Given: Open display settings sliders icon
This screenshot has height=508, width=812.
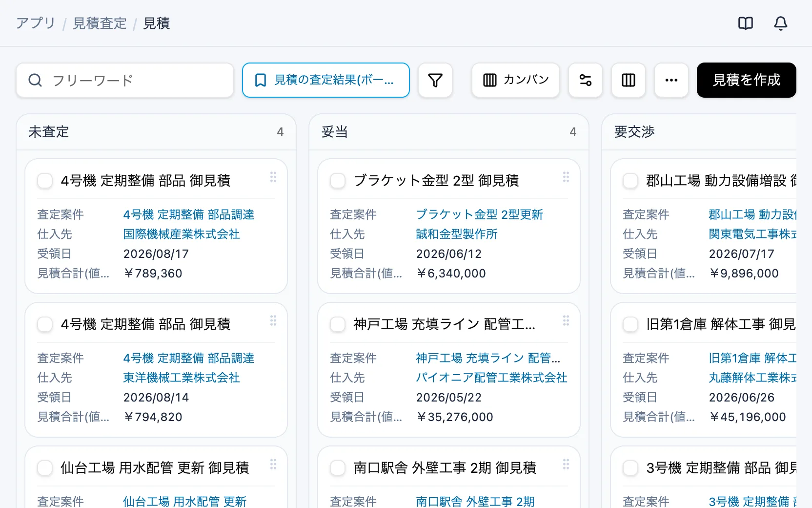Looking at the screenshot, I should point(586,80).
